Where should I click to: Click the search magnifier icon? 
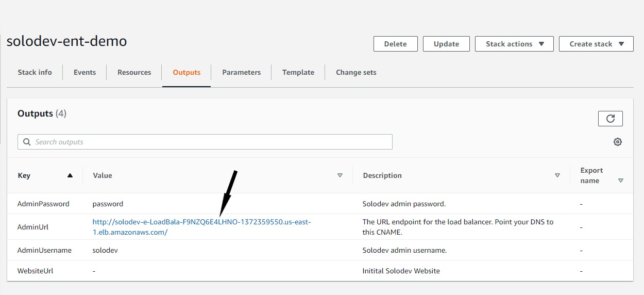coord(26,142)
